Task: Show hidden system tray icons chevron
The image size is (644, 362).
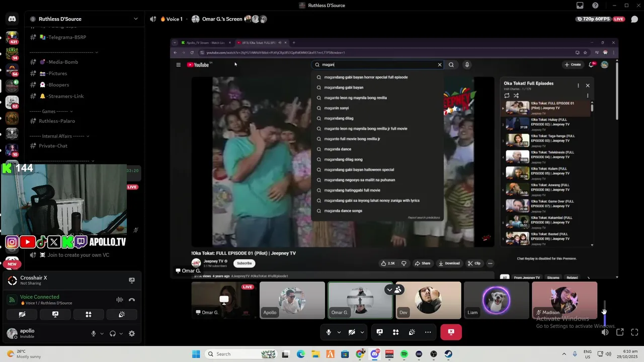Action: (563, 354)
